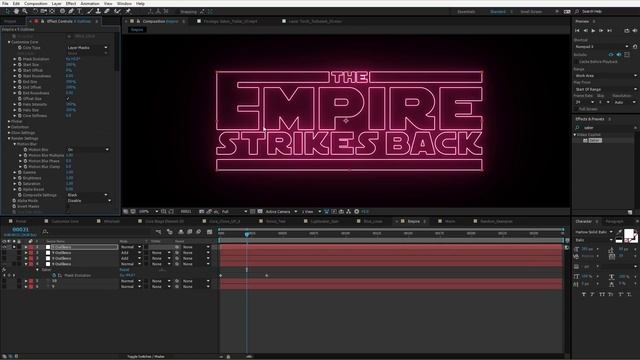Screen dimensions: 640x360
Task: Open the timeline Graph Editor
Action: coord(209,232)
